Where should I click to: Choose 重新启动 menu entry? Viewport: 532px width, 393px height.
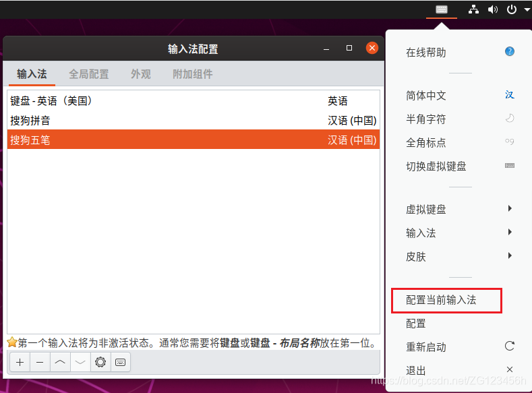click(x=426, y=347)
